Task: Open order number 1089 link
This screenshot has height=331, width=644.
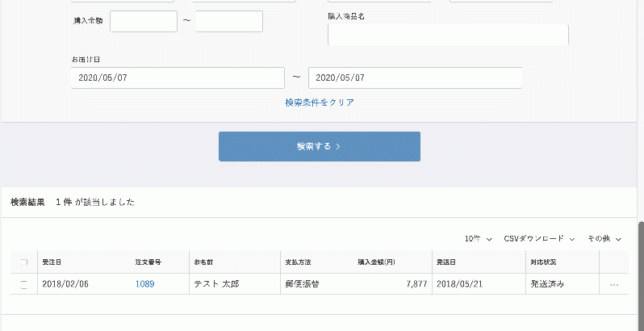Action: [x=145, y=284]
